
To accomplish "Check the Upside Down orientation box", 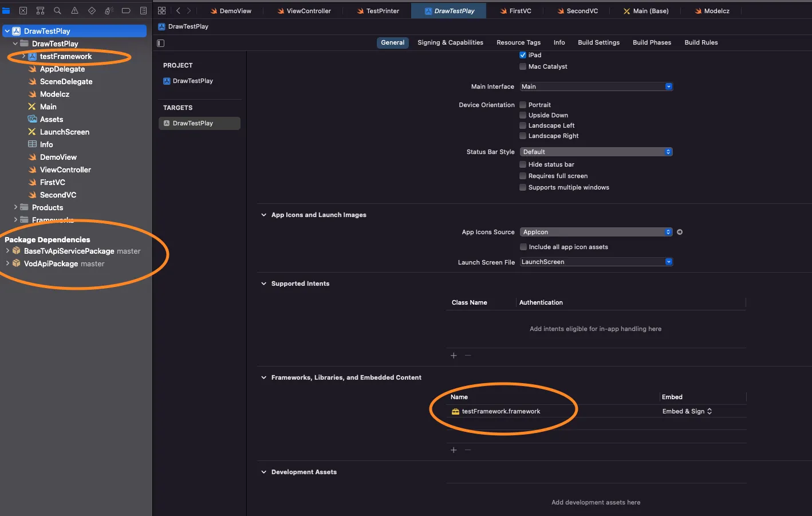I will coord(523,115).
